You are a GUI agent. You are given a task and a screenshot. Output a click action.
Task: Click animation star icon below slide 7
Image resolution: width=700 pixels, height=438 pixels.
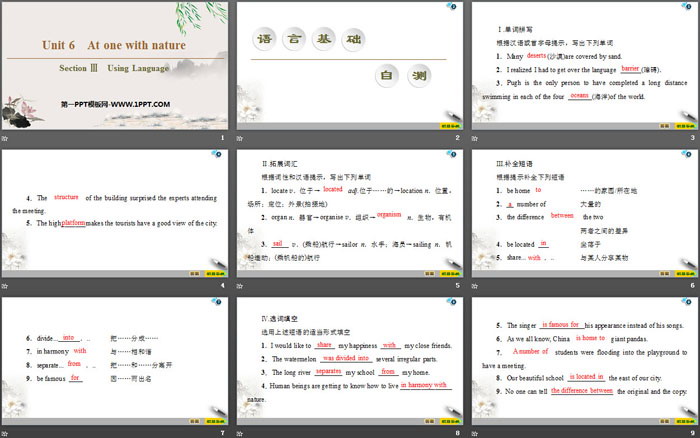click(4, 434)
